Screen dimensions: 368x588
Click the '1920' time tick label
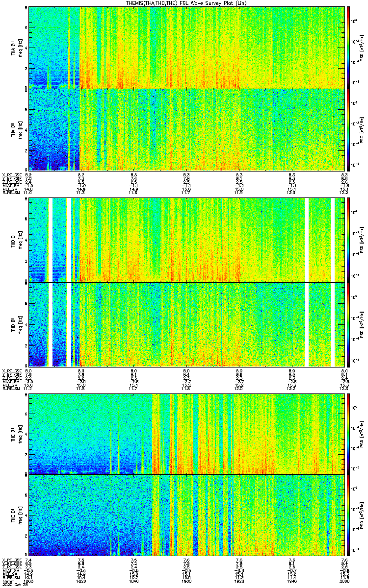pos(239,581)
